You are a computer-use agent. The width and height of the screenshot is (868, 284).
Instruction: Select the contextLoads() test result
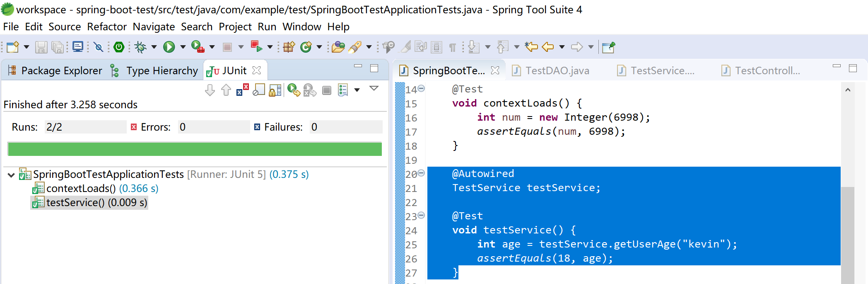tap(81, 189)
